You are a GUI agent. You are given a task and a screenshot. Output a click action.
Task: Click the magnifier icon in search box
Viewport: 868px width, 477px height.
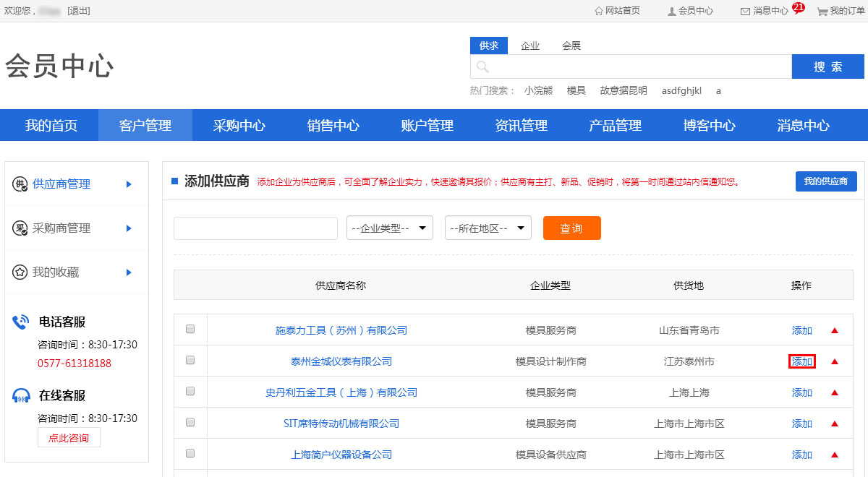pos(482,67)
